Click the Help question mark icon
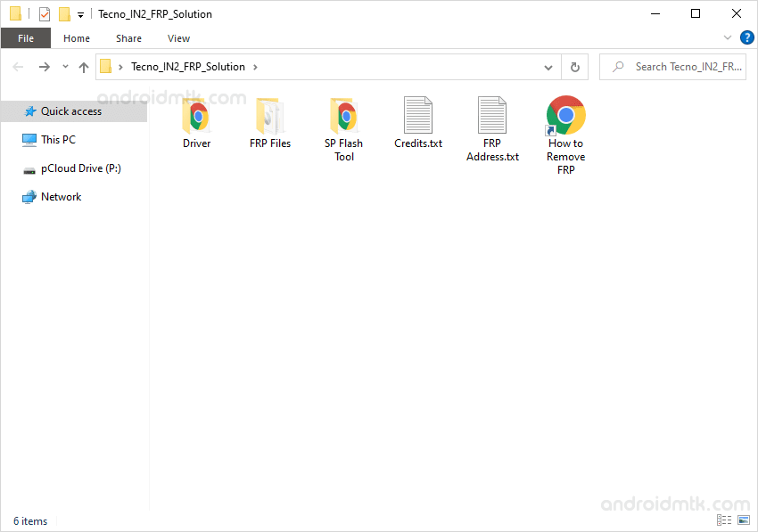The width and height of the screenshot is (758, 532). (747, 37)
